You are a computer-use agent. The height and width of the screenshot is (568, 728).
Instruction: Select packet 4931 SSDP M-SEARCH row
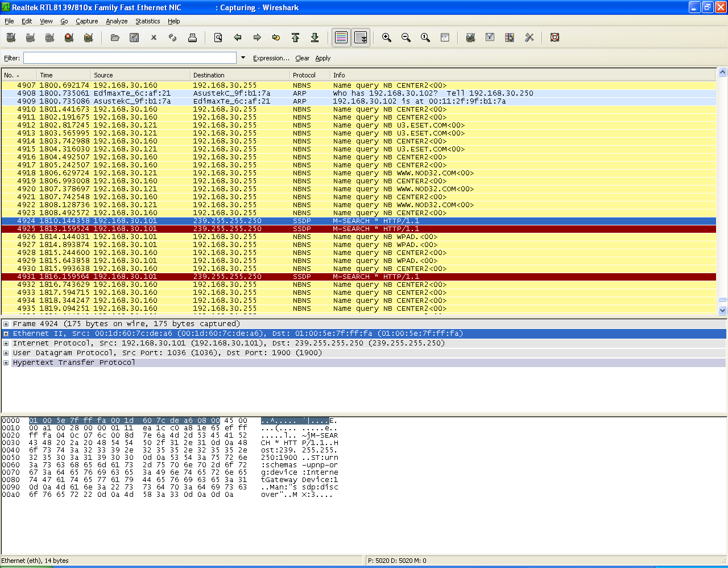358,277
